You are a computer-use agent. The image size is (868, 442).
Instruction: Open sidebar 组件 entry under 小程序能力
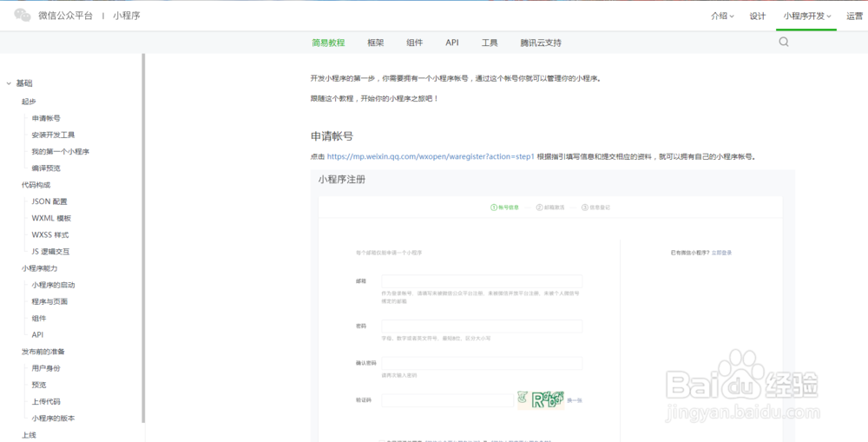tap(39, 319)
